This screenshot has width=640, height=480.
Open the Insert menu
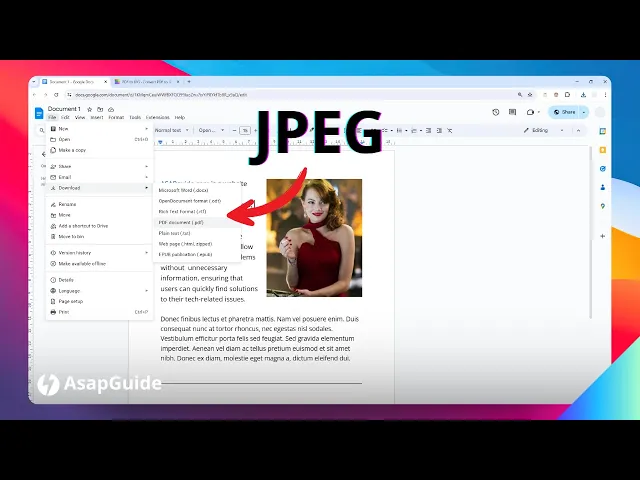[97, 118]
